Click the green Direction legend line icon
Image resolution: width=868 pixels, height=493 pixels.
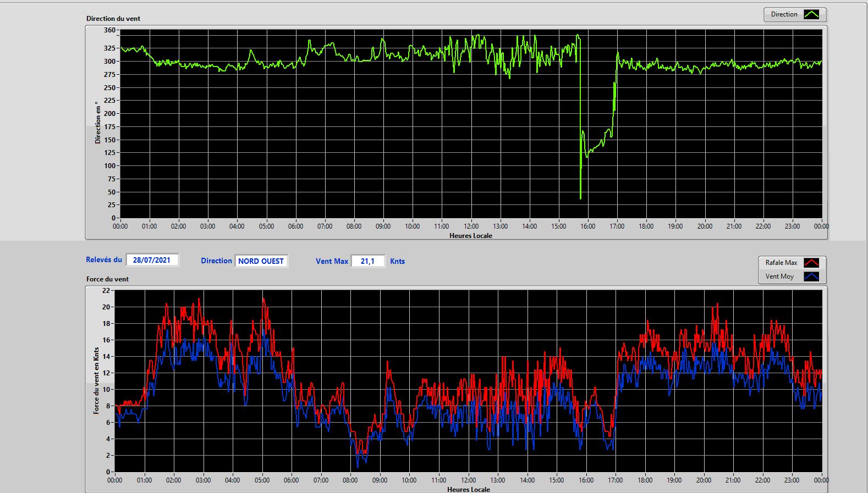click(x=811, y=14)
